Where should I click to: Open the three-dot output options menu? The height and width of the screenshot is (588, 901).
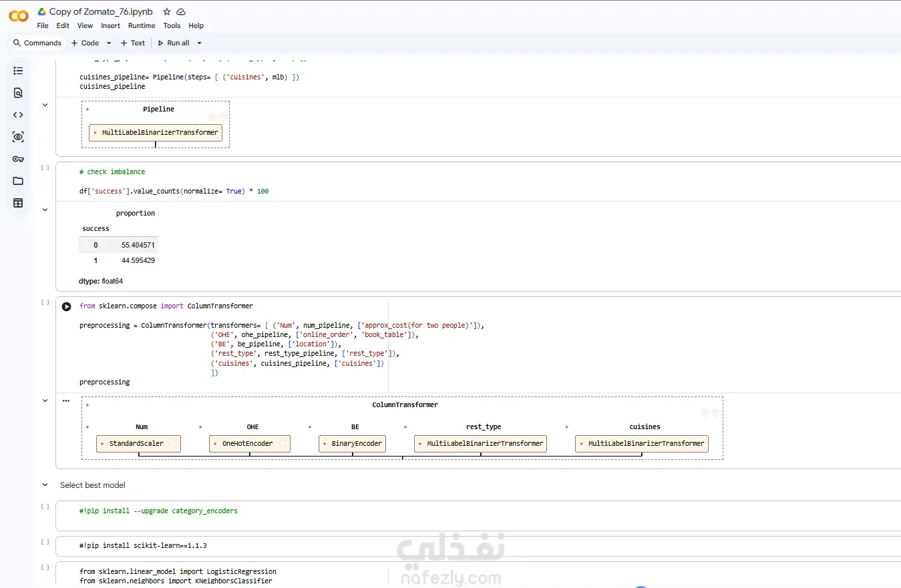pyautogui.click(x=66, y=401)
